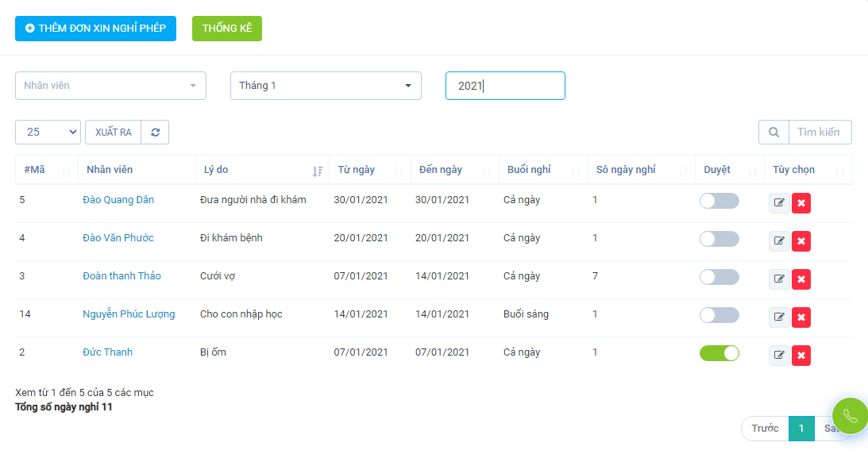Click the refresh table icon button
This screenshot has height=454, width=868.
click(155, 133)
